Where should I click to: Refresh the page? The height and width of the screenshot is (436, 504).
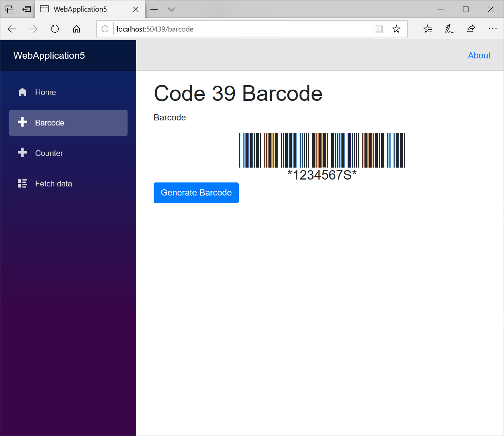pos(55,29)
